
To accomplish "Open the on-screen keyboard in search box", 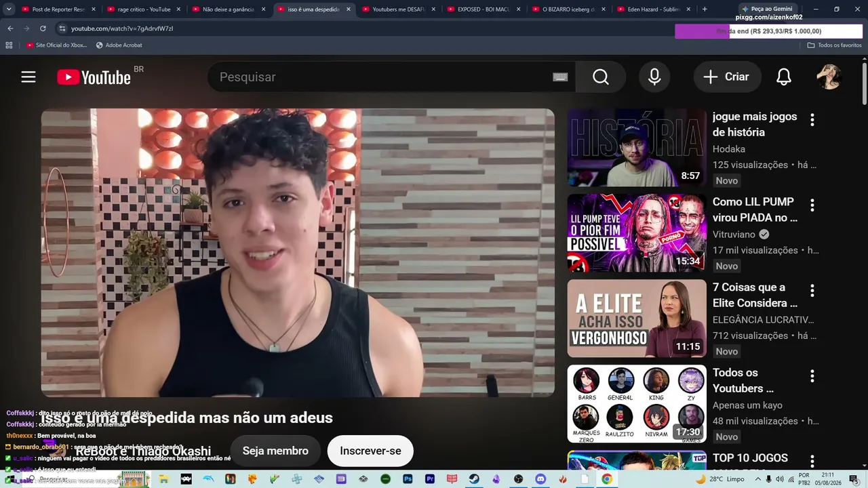I will pos(560,77).
